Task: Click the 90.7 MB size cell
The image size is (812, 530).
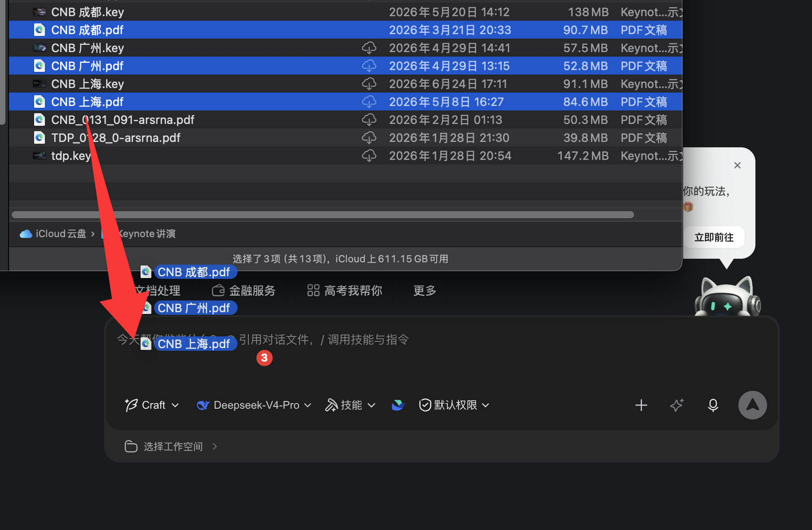Action: (586, 30)
